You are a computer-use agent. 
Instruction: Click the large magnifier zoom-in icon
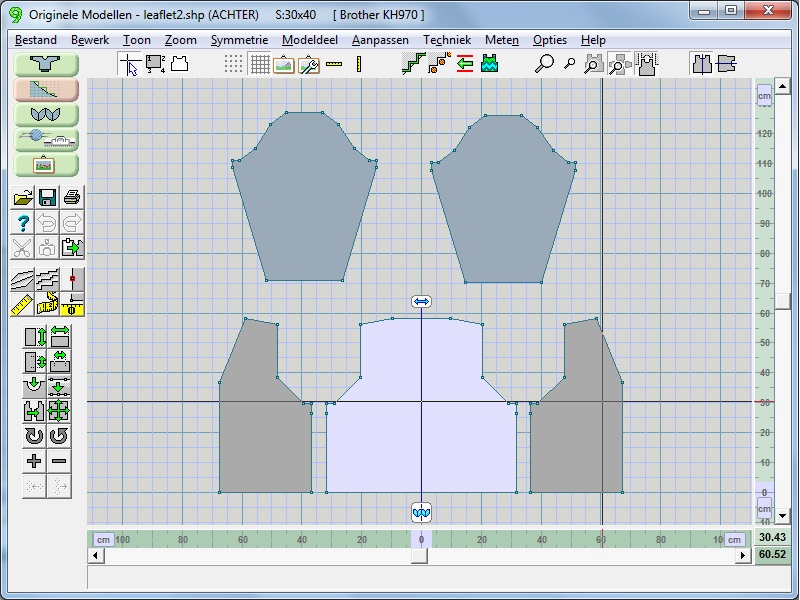(x=545, y=64)
